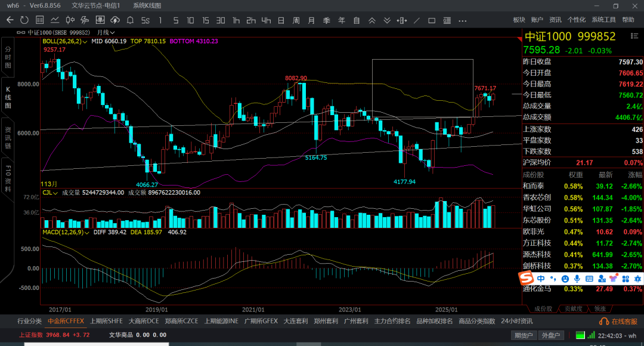Click the 期货户 button
Image resolution: width=644 pixels, height=346 pixels.
pyautogui.click(x=524, y=335)
